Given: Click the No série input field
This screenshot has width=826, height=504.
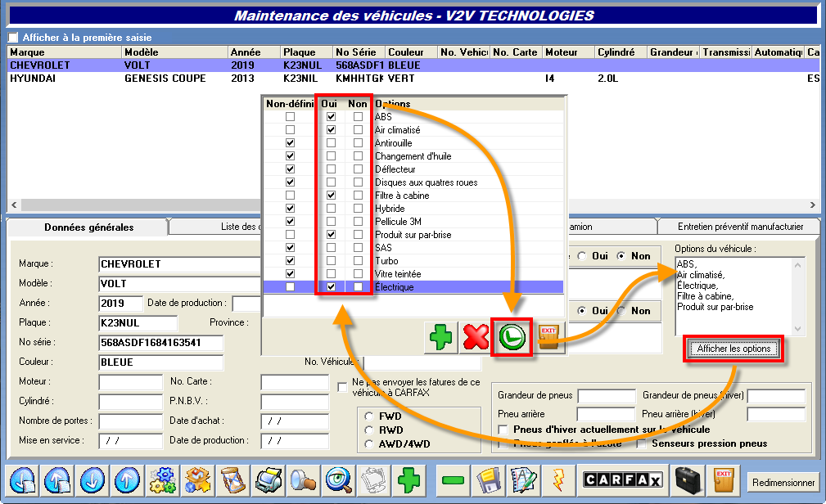Looking at the screenshot, I should (160, 343).
